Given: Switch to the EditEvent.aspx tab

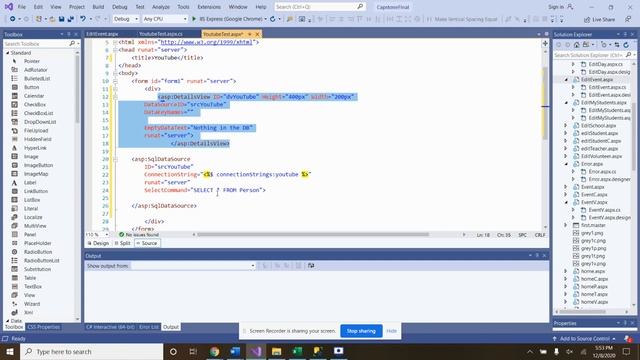Looking at the screenshot, I should (102, 34).
